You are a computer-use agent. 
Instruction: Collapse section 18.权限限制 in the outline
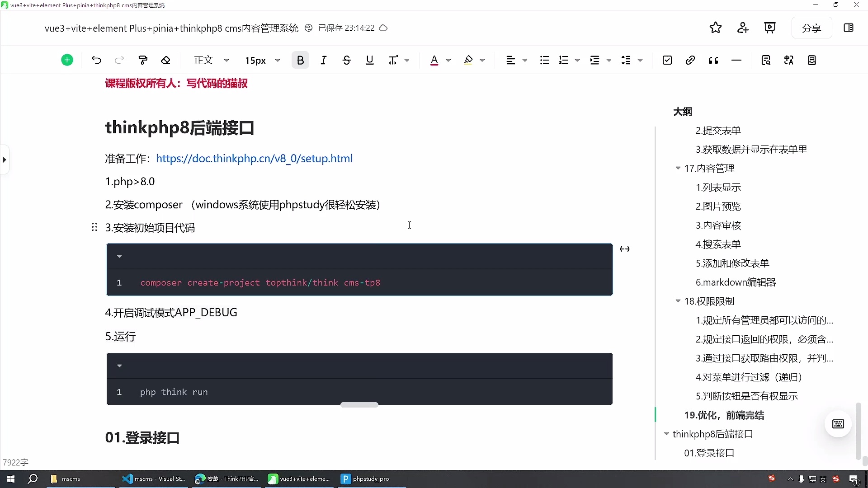[678, 301]
